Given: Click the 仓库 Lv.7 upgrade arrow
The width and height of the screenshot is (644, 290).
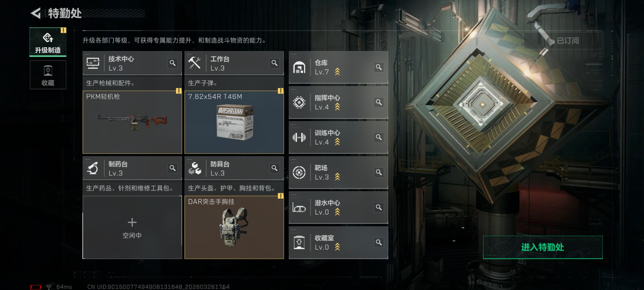Looking at the screenshot, I should 337,72.
